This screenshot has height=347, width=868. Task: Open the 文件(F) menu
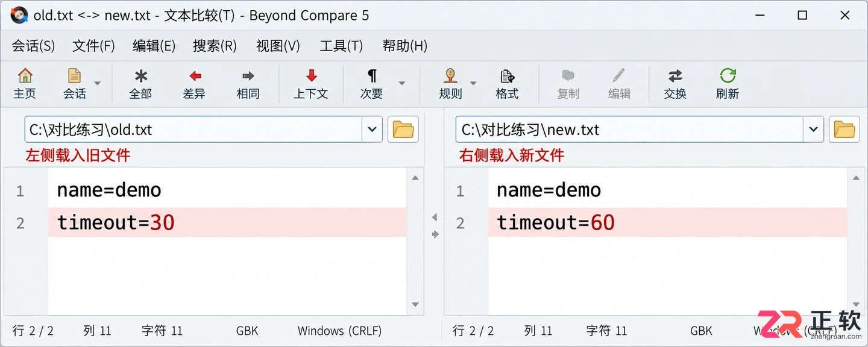coord(93,46)
